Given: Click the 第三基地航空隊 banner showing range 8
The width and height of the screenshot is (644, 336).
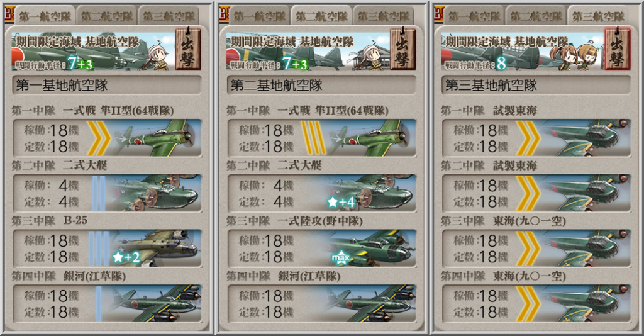Looking at the screenshot, I should click(x=523, y=51).
